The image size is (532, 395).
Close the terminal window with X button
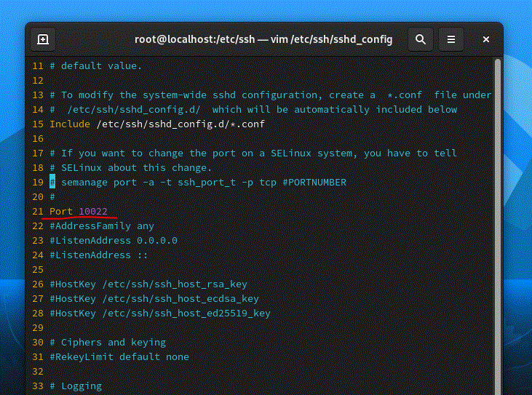click(x=486, y=39)
